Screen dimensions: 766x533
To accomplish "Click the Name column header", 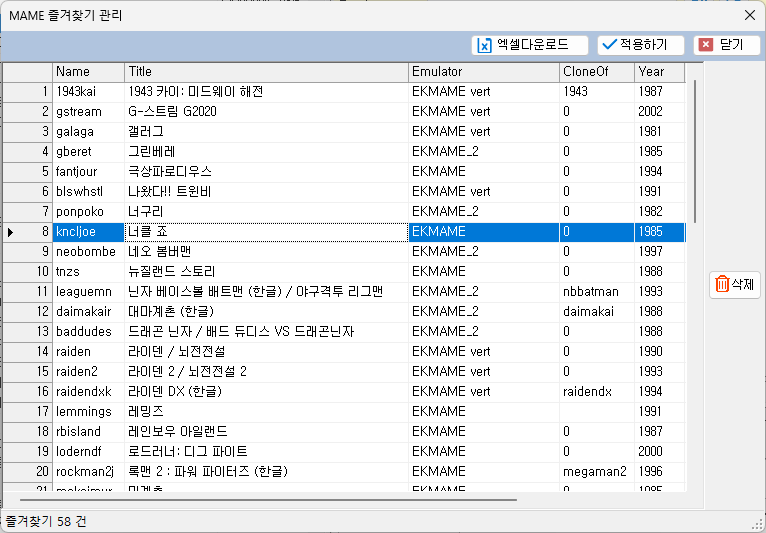I will pyautogui.click(x=88, y=72).
